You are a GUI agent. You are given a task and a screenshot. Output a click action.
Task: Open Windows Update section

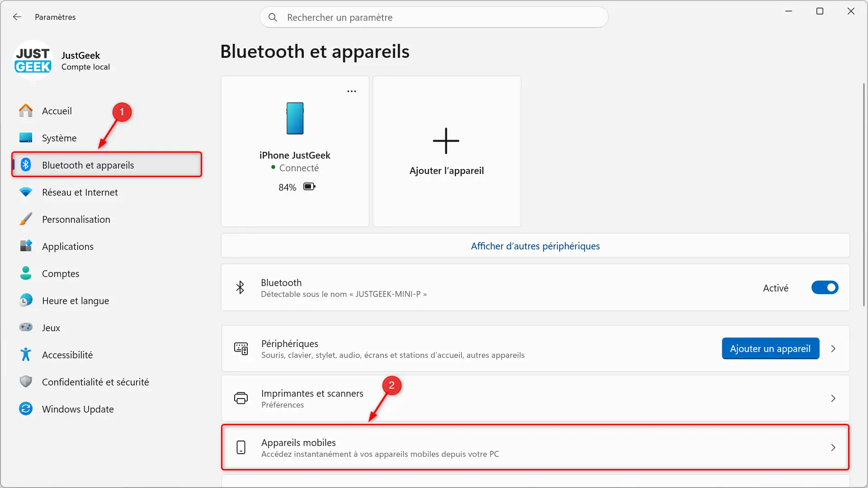tap(107, 409)
